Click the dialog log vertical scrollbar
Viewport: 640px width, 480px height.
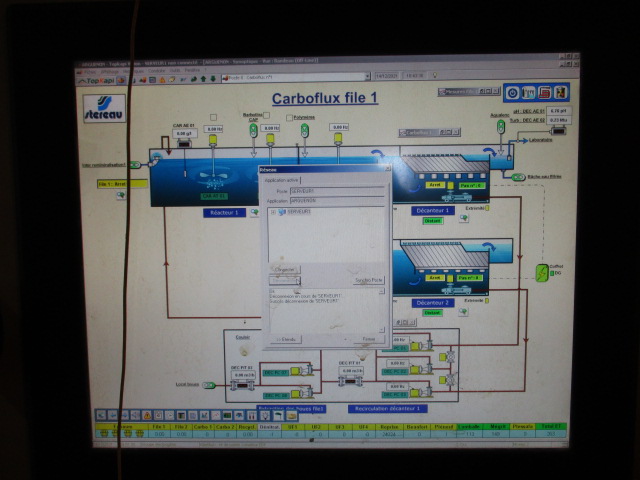tap(382, 311)
